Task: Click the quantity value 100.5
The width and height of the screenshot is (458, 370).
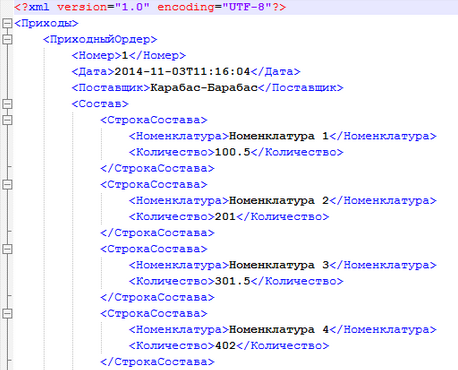Action: tap(233, 152)
